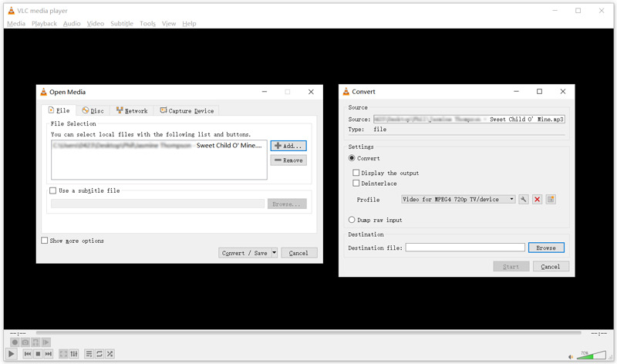Viewport: 617px width, 364px height.
Task: Open the View menu
Action: (169, 24)
